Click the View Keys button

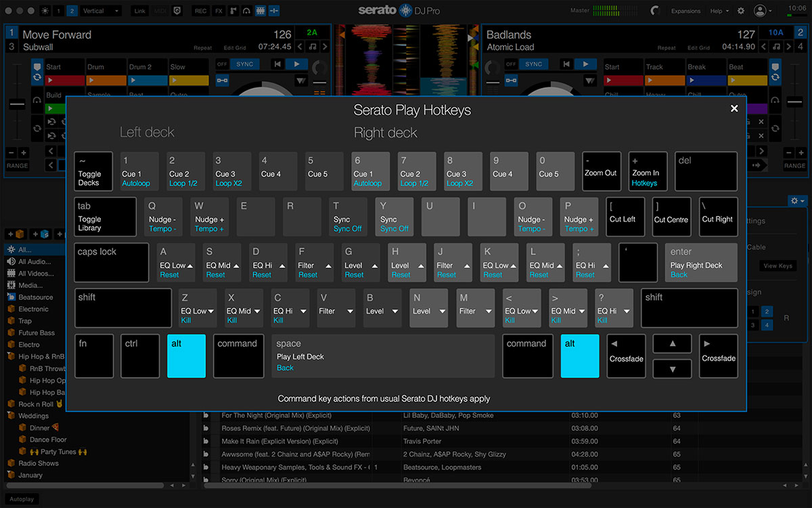coord(777,266)
